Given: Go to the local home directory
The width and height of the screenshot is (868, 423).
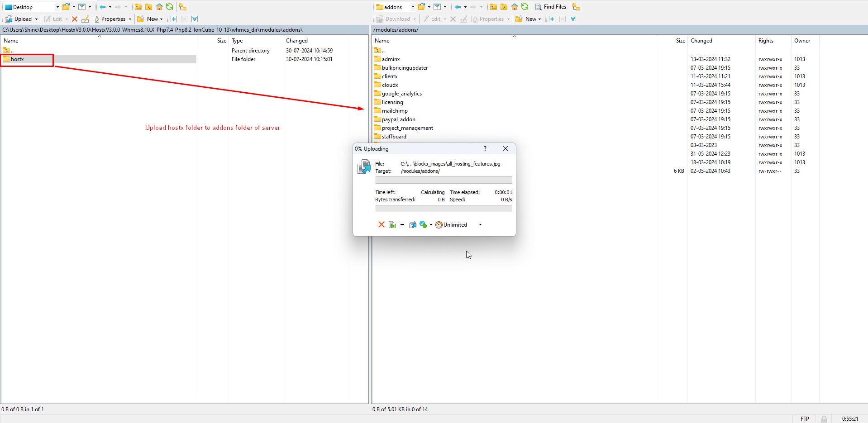Looking at the screenshot, I should click(159, 7).
